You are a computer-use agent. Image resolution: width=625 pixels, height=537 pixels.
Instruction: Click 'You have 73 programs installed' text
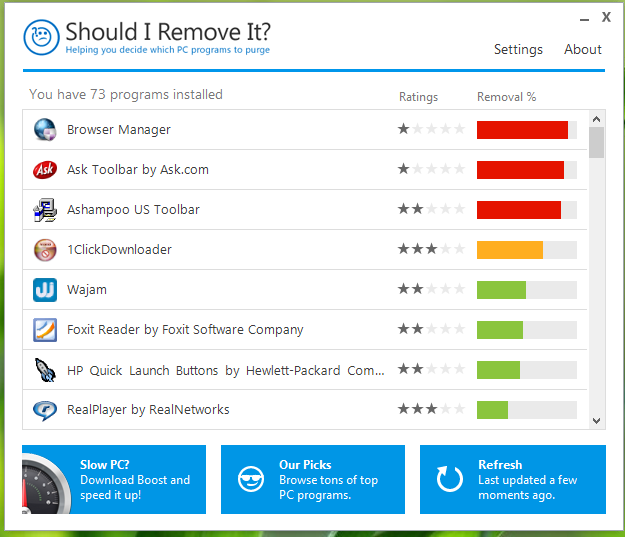[x=126, y=94]
